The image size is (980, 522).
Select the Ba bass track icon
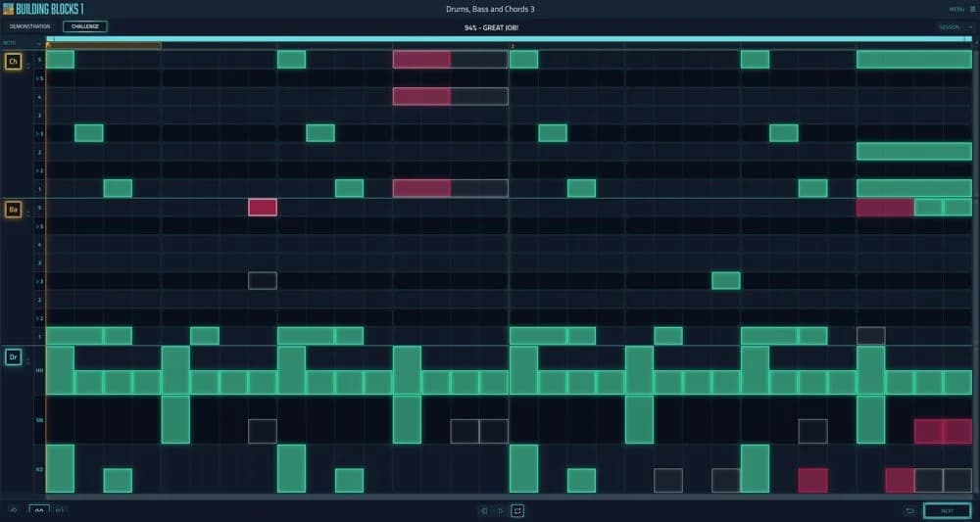(13, 210)
